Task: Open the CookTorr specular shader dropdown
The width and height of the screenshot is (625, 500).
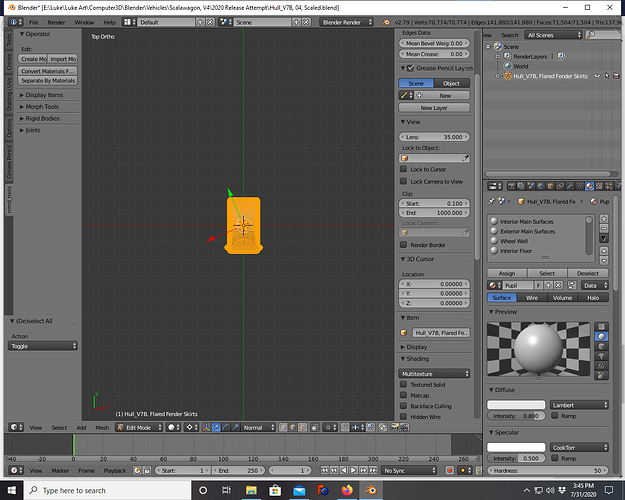Action: (579, 447)
